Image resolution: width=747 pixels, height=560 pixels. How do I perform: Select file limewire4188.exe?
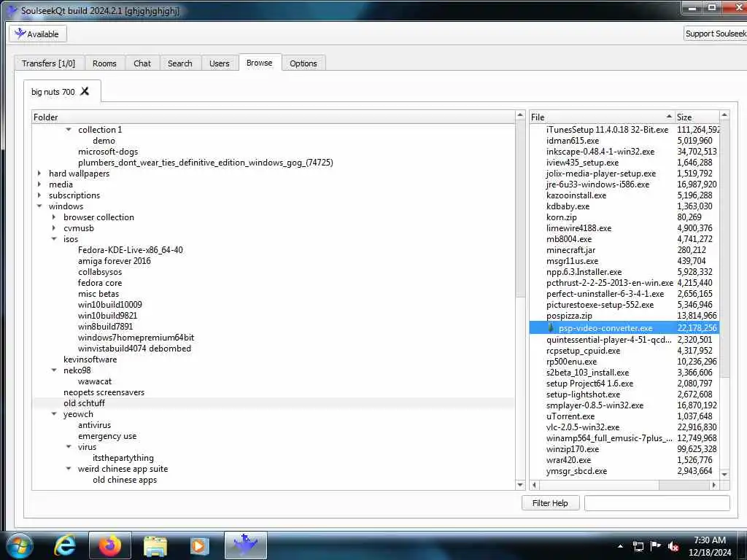578,228
